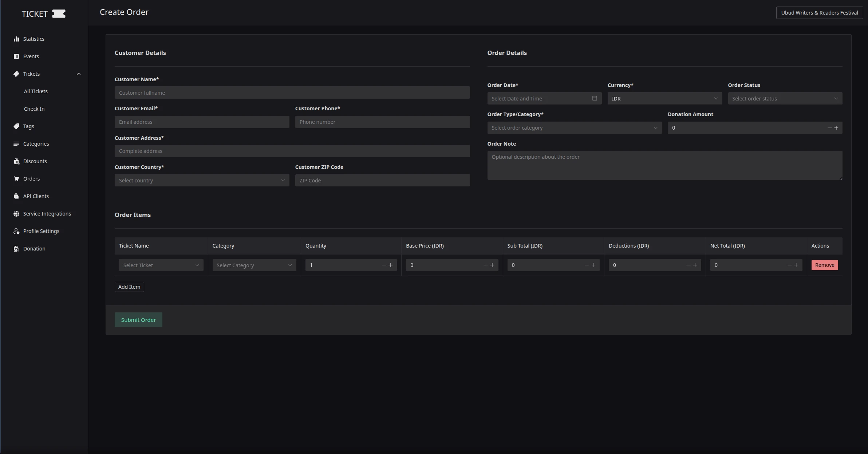
Task: Click the TICKET logo icon
Action: (59, 14)
